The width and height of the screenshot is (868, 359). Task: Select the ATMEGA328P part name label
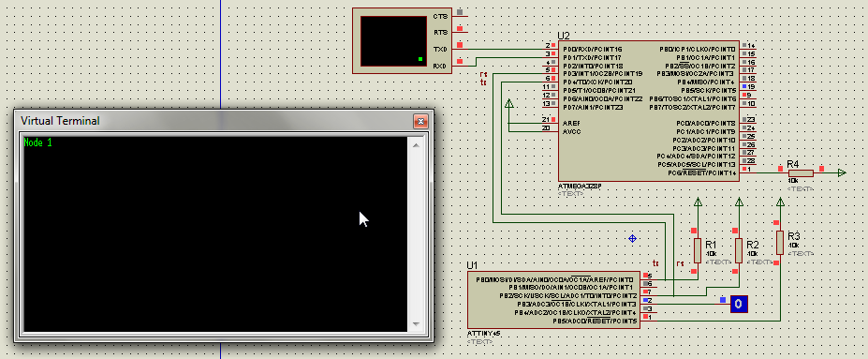(581, 187)
